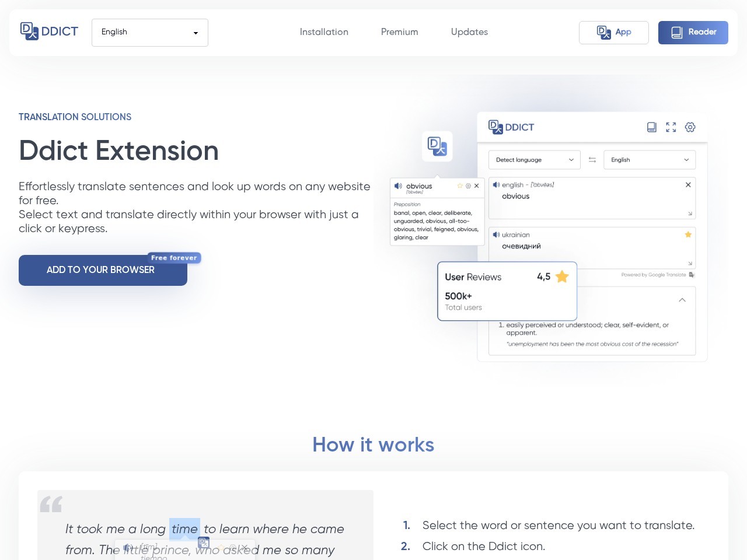Screen dimensions: 747x560
Task: Click the step 'Click on the Ddict icon.'
Action: tap(484, 547)
